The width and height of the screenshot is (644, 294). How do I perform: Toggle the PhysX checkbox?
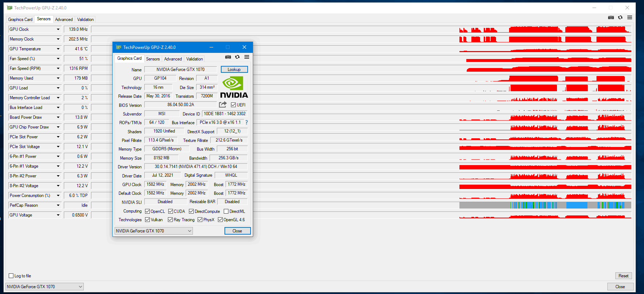tap(200, 220)
